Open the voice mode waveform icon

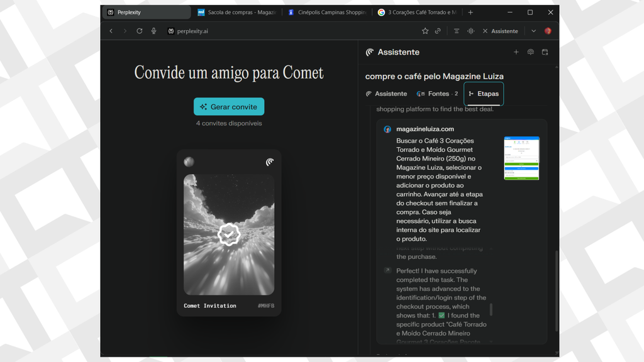tap(470, 31)
